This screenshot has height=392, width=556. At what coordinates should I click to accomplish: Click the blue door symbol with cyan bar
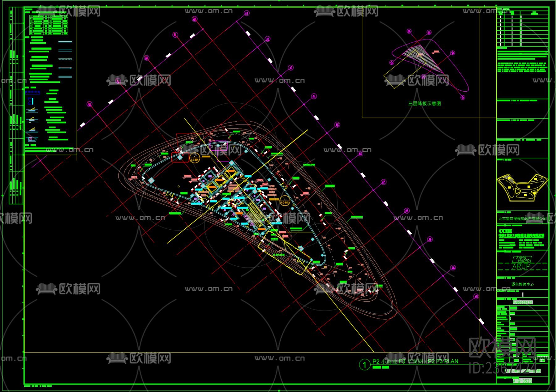click(x=30, y=101)
